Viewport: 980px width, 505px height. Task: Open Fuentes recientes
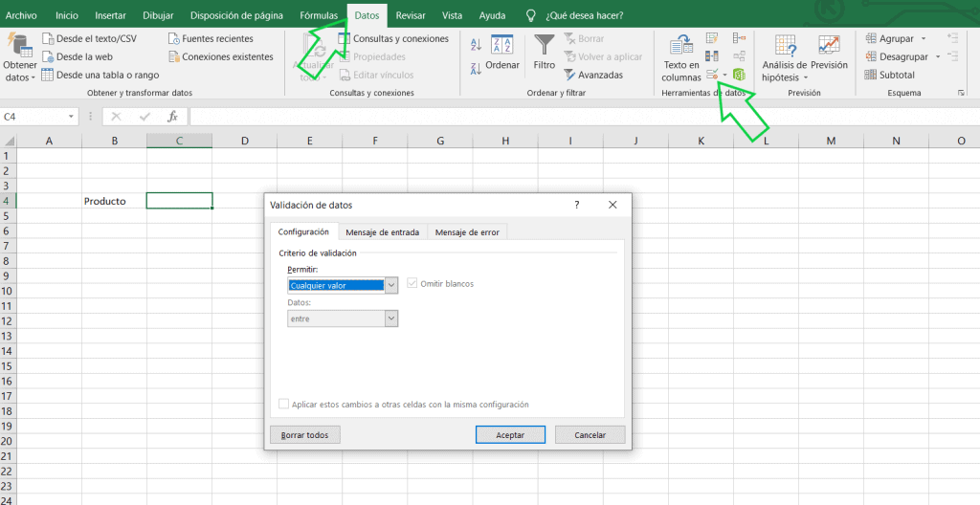211,39
